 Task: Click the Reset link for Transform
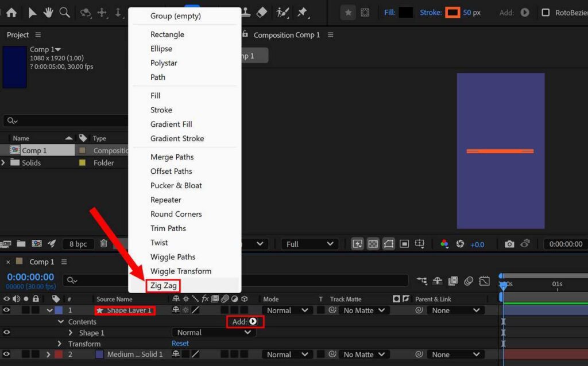click(180, 343)
